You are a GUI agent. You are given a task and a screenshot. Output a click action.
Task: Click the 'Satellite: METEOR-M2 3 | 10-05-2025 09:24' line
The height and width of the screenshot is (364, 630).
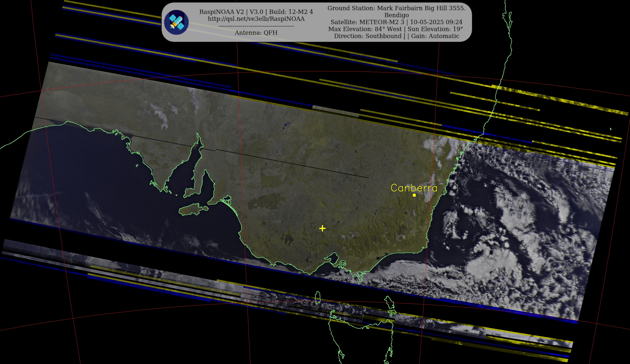click(x=396, y=22)
